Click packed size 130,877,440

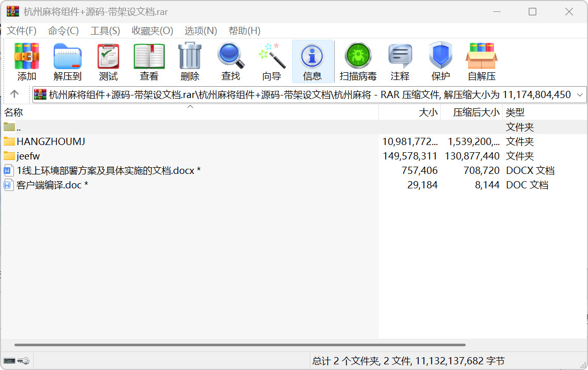(x=472, y=156)
